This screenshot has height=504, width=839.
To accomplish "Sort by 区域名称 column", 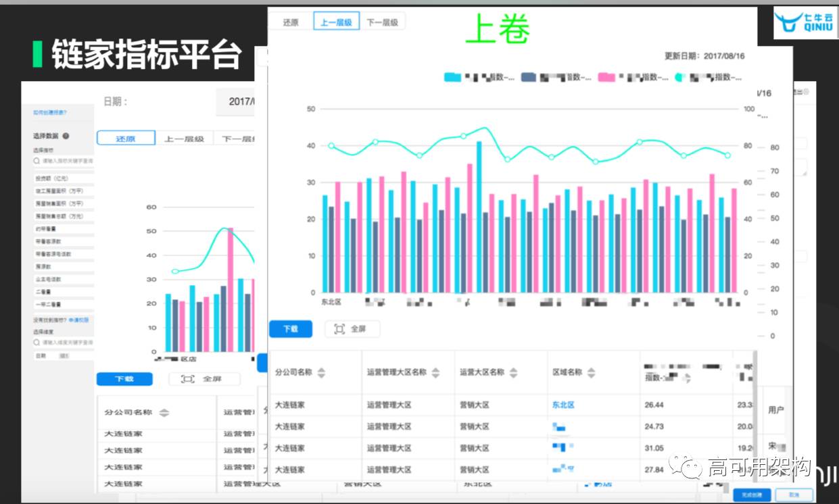I will point(591,372).
